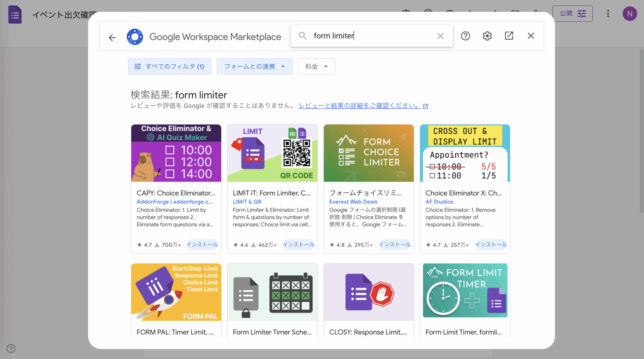
Task: Click the LIMIT IT: Form Limiter title
Action: tap(272, 193)
